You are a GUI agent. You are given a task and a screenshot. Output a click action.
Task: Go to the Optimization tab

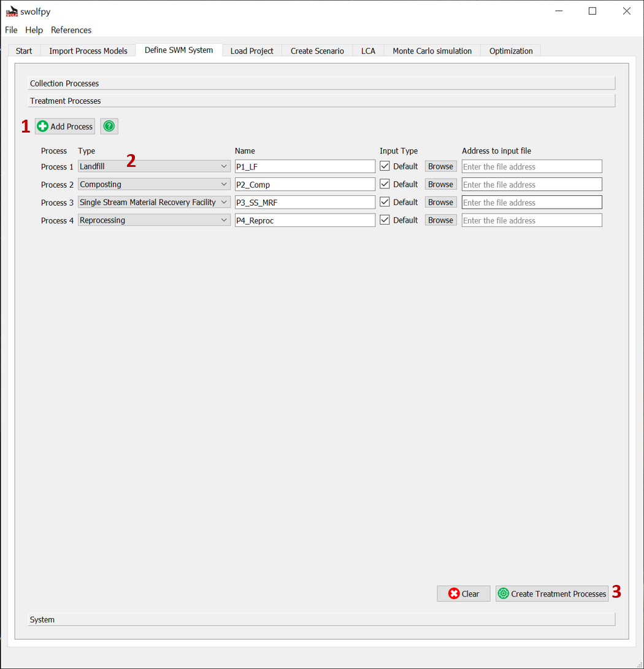pyautogui.click(x=511, y=51)
